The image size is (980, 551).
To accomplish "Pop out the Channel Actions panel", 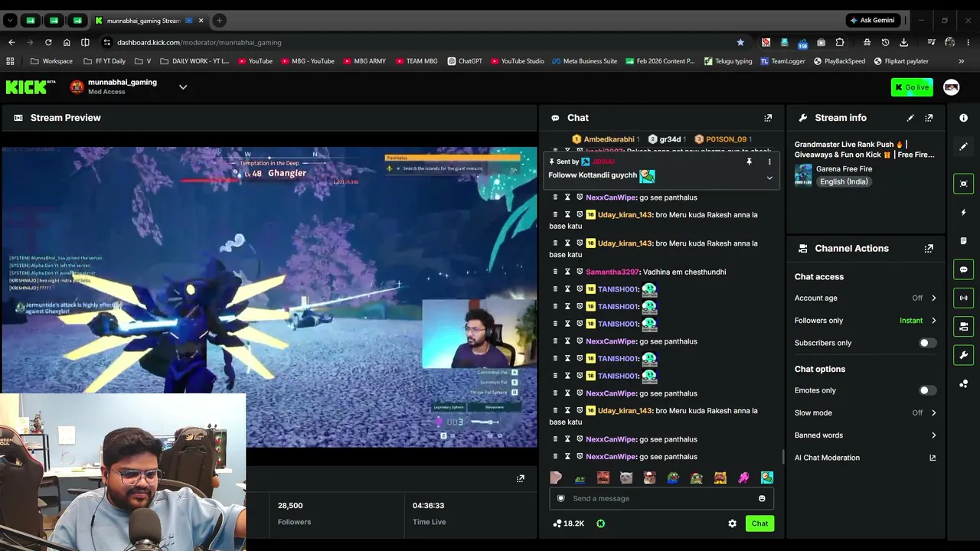I will click(x=929, y=249).
